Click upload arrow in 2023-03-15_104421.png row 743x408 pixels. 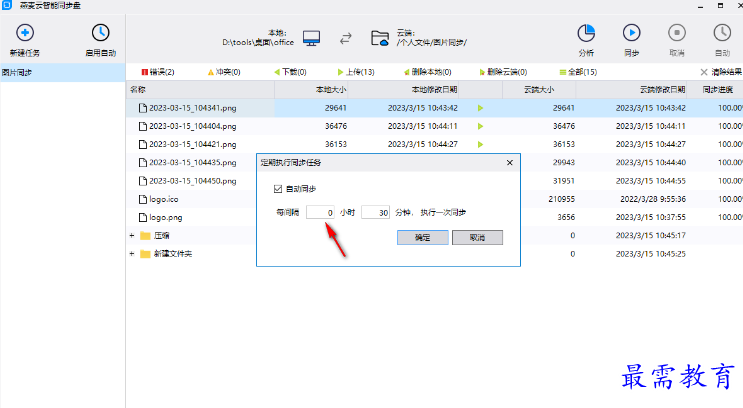480,144
